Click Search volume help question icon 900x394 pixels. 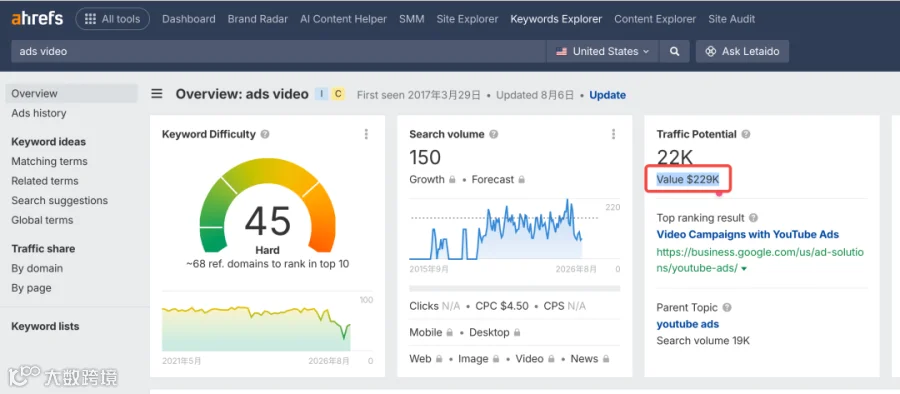494,134
